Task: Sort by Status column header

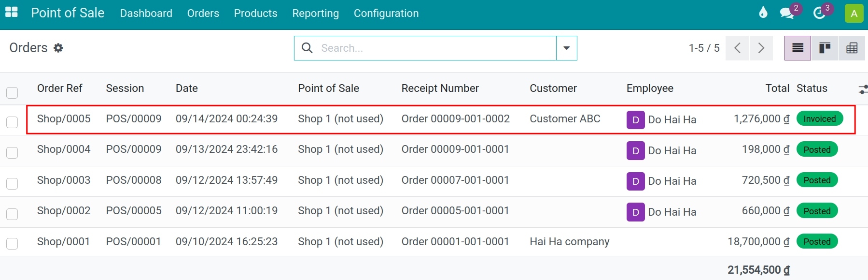Action: 812,88
